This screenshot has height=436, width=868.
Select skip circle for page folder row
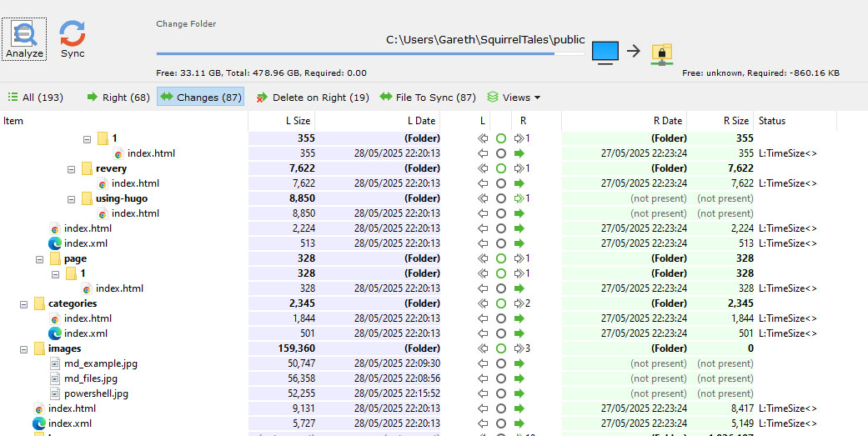501,258
